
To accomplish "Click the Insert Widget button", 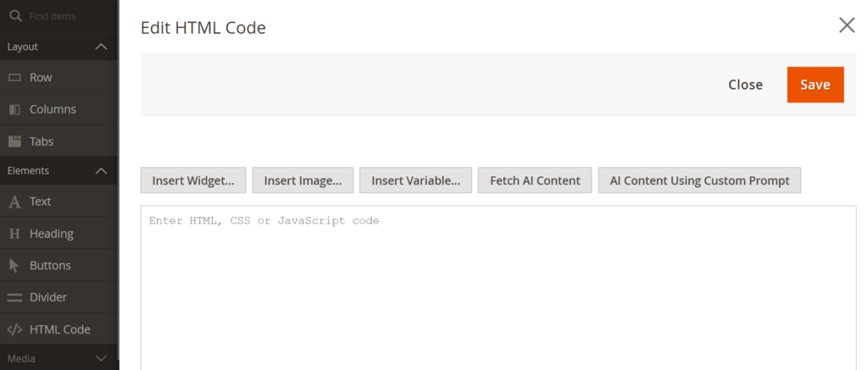I will coord(193,180).
